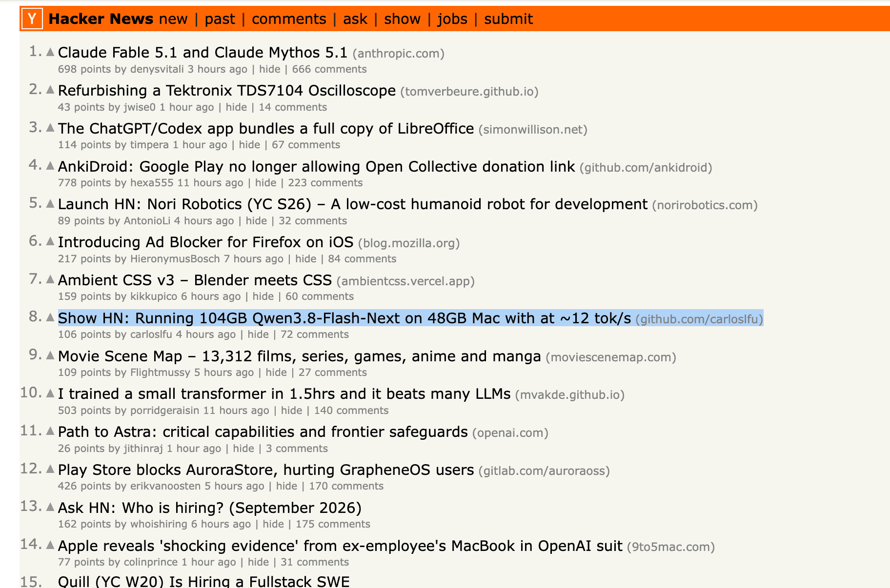View 140 comments on transformer story

coord(351,411)
